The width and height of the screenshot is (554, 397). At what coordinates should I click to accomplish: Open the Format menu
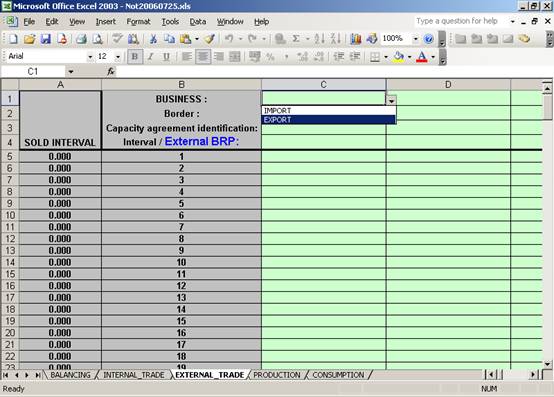click(x=138, y=22)
